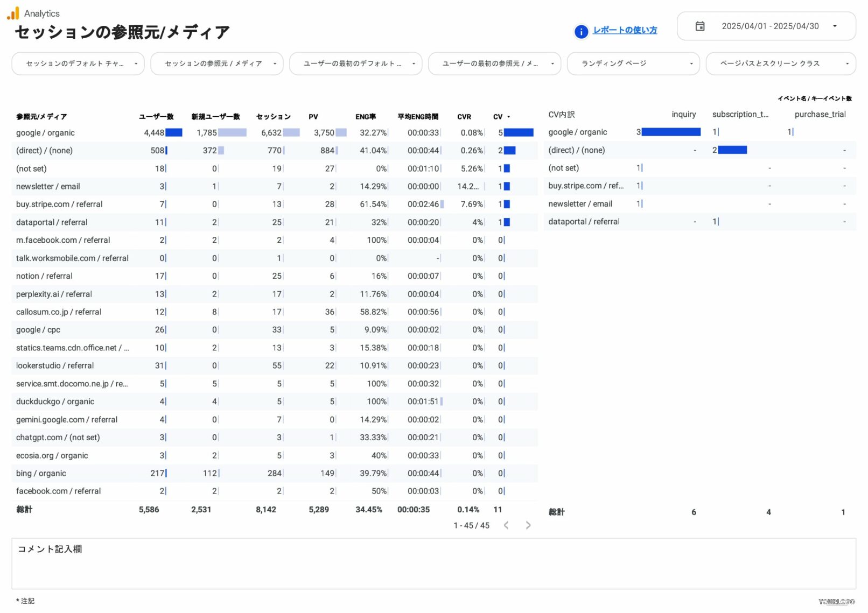Viewport: 868px width, 613px height.
Task: Open the ページパスとスクリーン クラス filter
Action: tap(780, 64)
